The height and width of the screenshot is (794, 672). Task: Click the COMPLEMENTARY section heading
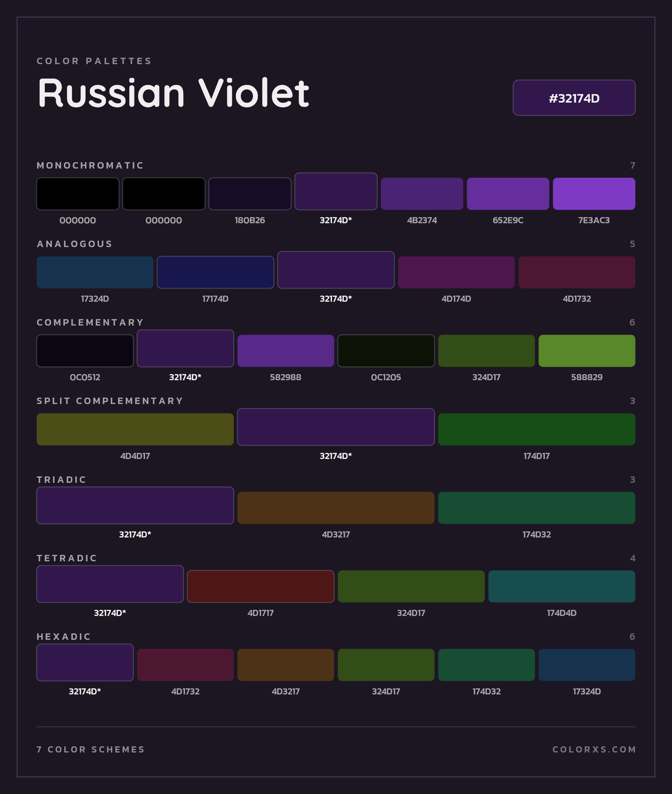click(90, 322)
